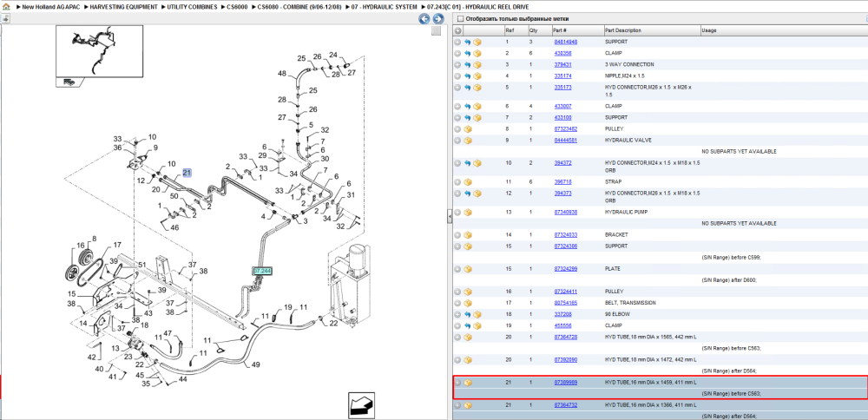Open 07 - HYDRAULIC SYSTEM breadcrumb
Screen dimensions: 868x420
[385, 7]
